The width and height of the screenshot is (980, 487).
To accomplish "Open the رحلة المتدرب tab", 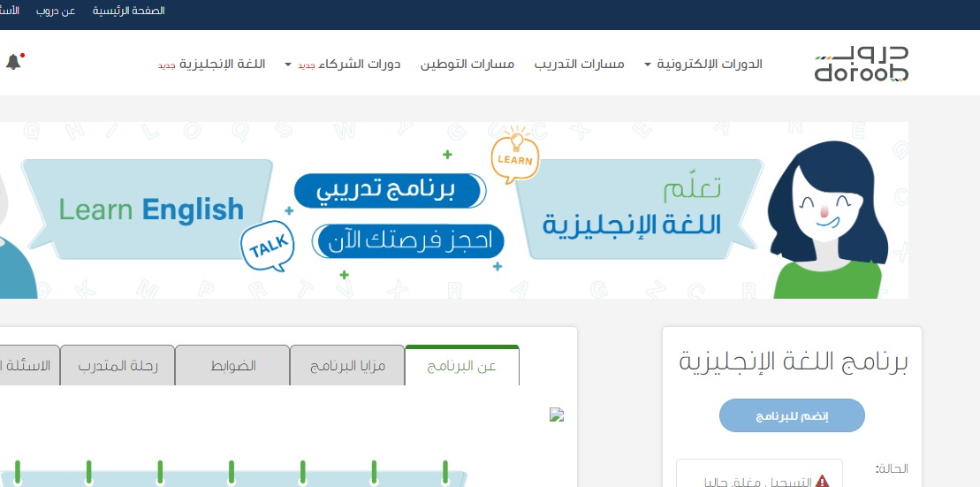I will click(x=118, y=366).
